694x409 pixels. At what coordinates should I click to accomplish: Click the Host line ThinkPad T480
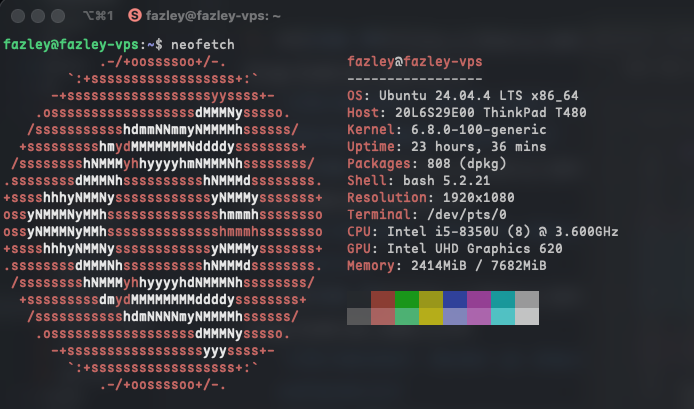[467, 112]
